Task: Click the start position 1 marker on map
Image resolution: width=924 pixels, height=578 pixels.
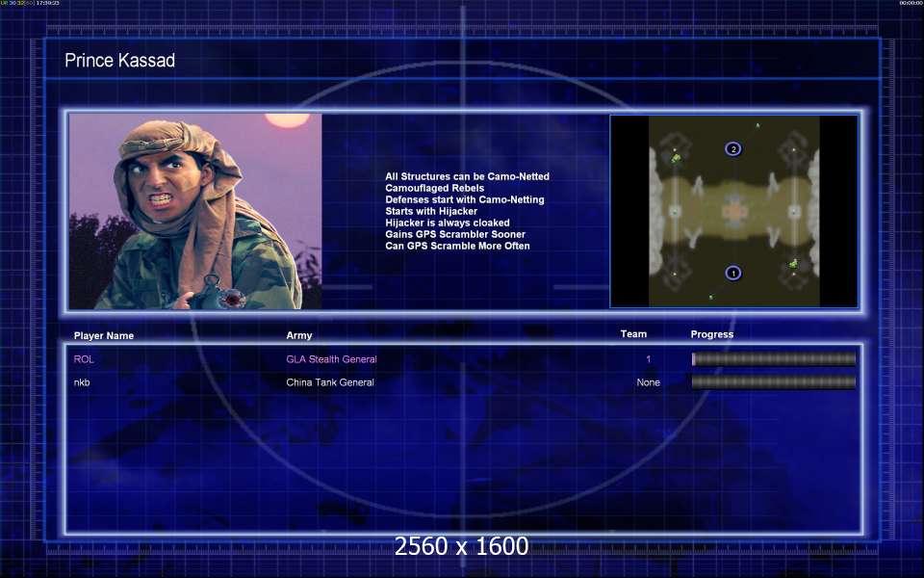Action: [x=733, y=273]
